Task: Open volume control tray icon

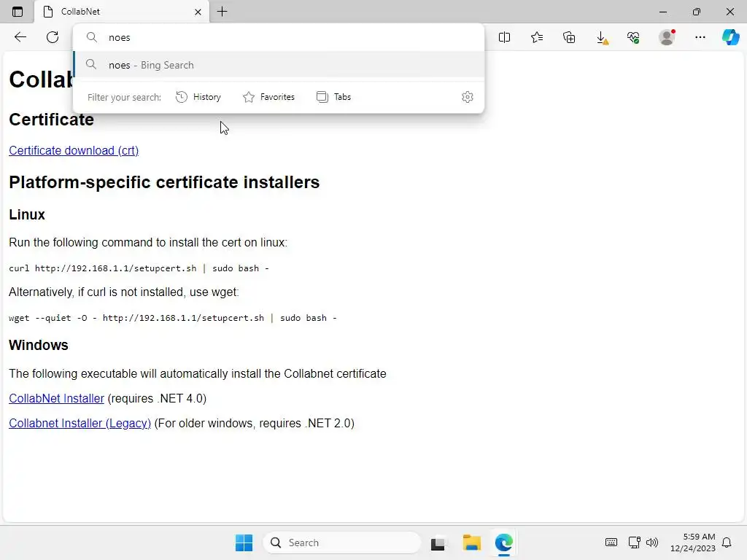Action: coord(652,542)
